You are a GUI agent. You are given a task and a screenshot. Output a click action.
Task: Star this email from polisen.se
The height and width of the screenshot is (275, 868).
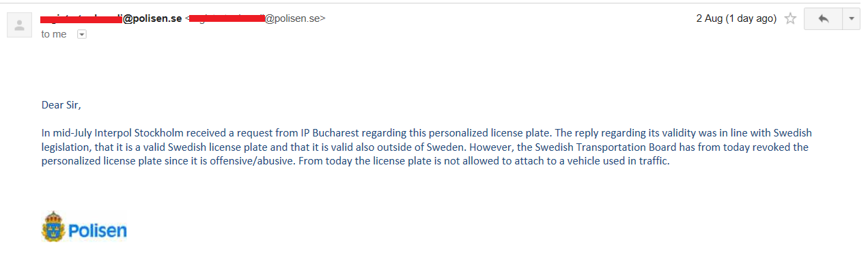click(790, 19)
